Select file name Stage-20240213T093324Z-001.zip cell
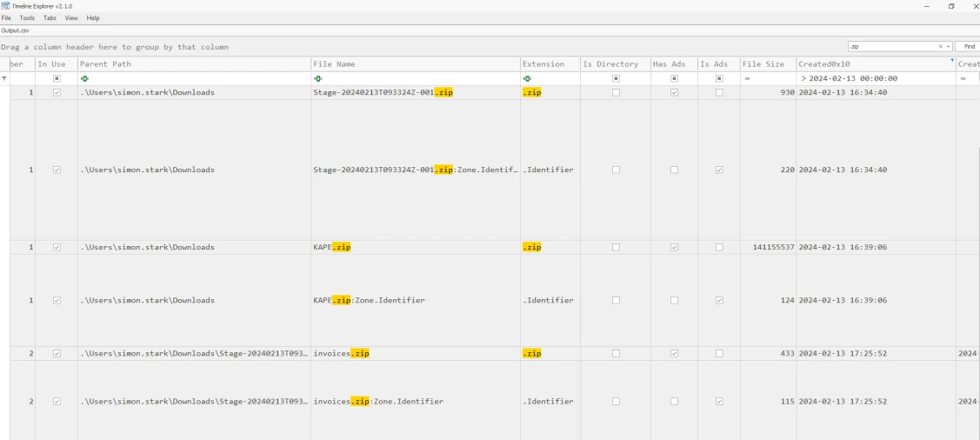The height and width of the screenshot is (440, 980). 416,92
